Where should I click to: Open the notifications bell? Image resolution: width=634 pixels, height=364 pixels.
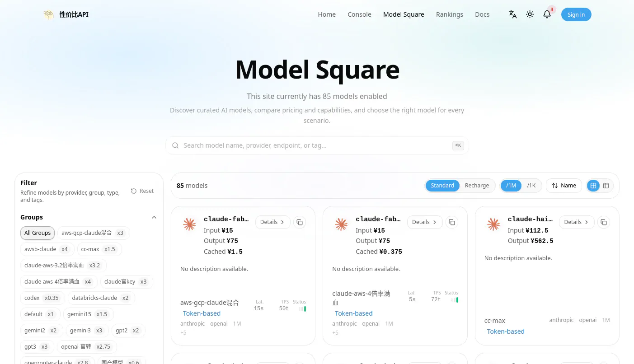(547, 14)
